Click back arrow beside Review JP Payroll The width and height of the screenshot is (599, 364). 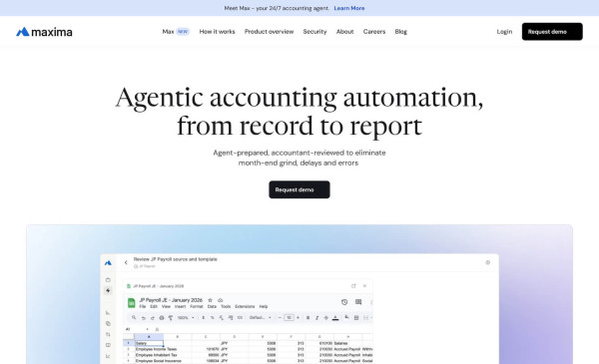pos(126,262)
